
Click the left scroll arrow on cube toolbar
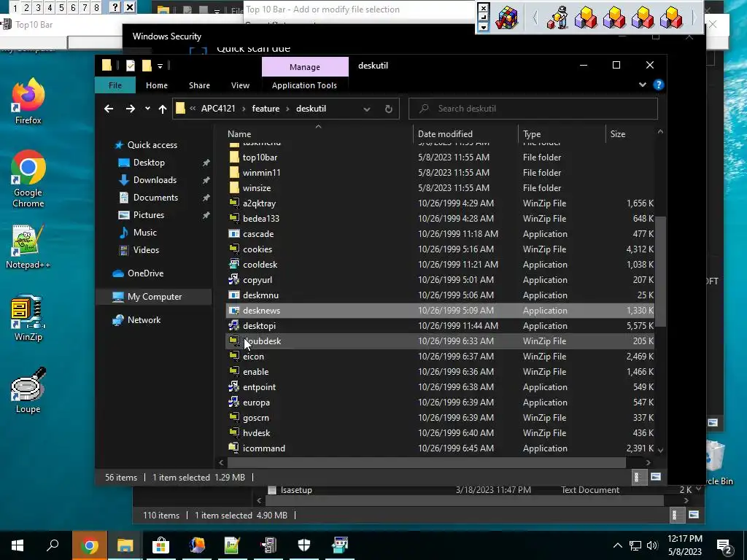[x=535, y=17]
